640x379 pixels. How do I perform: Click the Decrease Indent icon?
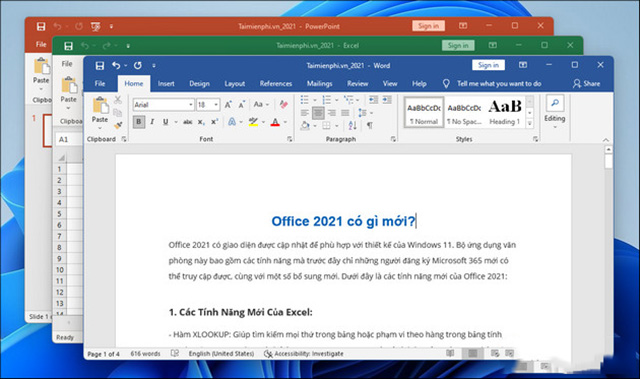tap(373, 100)
